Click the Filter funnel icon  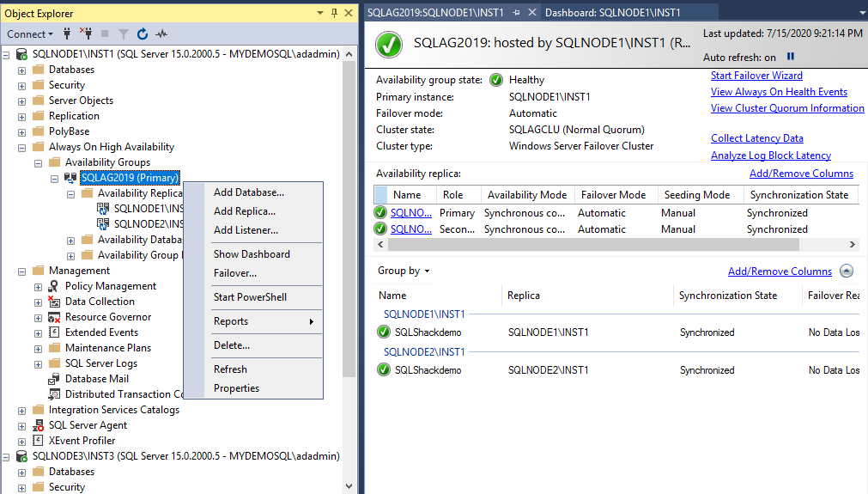(124, 34)
